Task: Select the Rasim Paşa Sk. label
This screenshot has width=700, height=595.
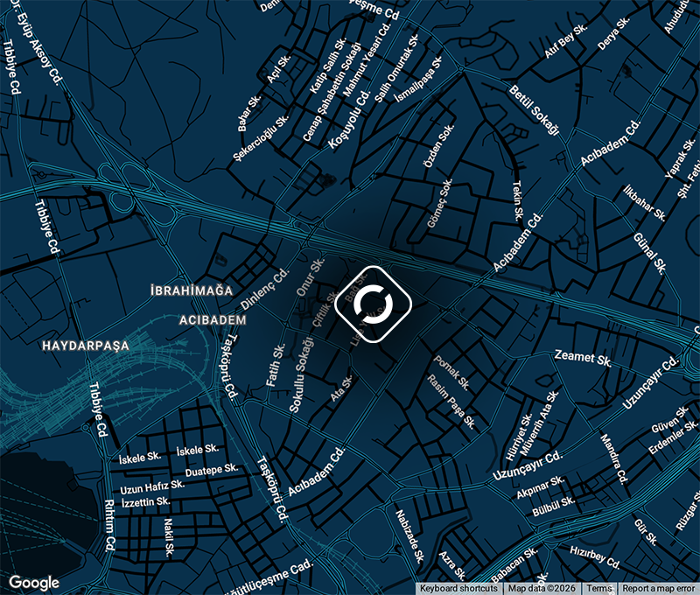Action: (x=451, y=402)
